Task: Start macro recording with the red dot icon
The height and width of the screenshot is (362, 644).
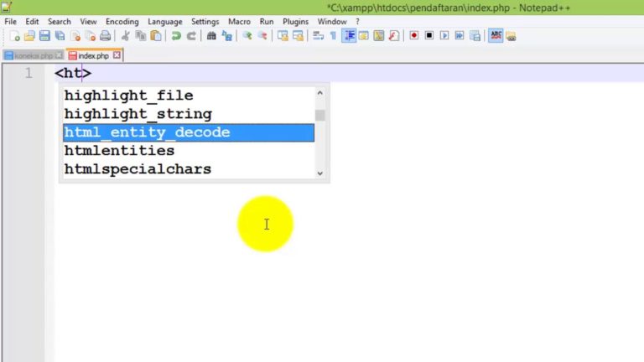Action: 414,36
